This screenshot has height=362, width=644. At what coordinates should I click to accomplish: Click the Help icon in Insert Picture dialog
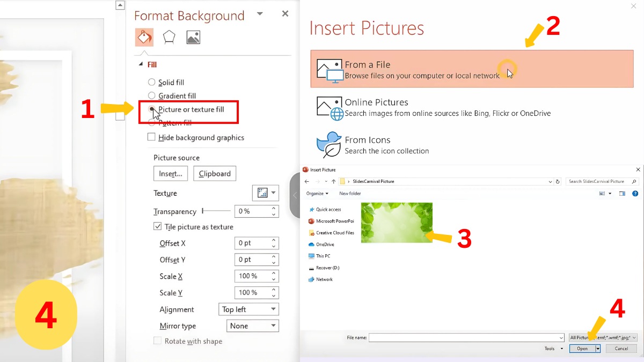(x=635, y=194)
